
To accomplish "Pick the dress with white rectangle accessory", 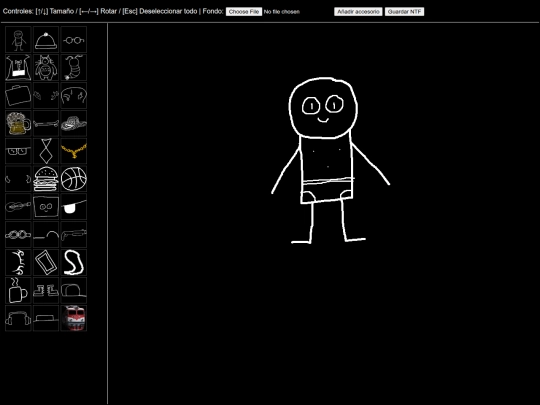I will 18,68.
